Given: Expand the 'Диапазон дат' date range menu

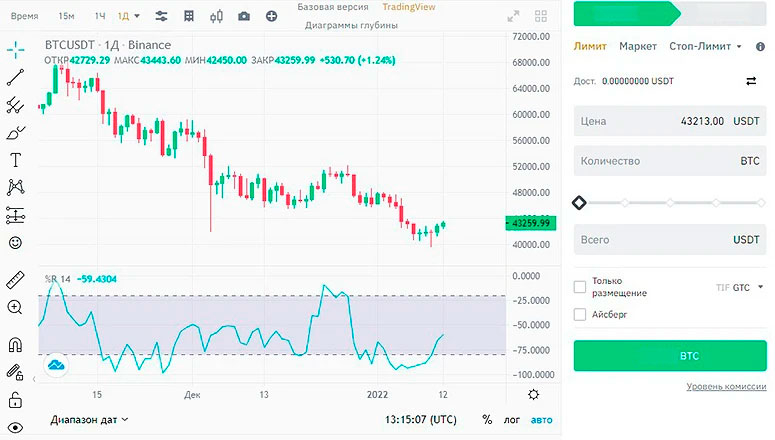Looking at the screenshot, I should coord(89,420).
